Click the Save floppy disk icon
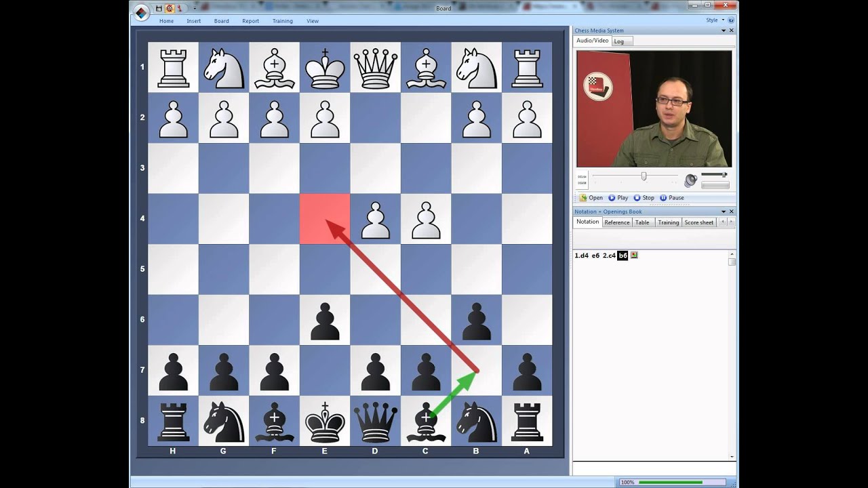 [159, 9]
